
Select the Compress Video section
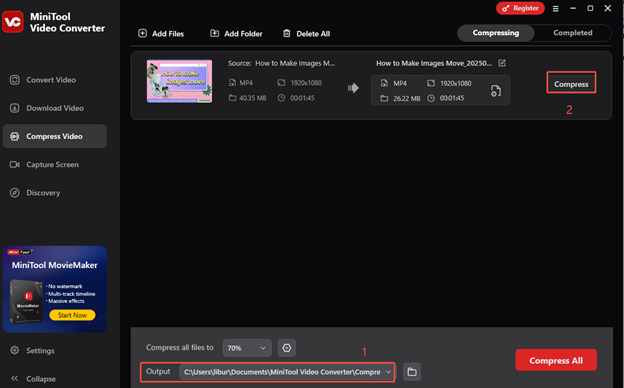coord(55,136)
